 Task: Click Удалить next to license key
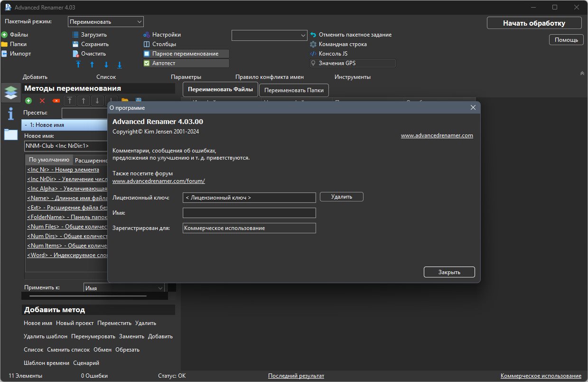[342, 196]
